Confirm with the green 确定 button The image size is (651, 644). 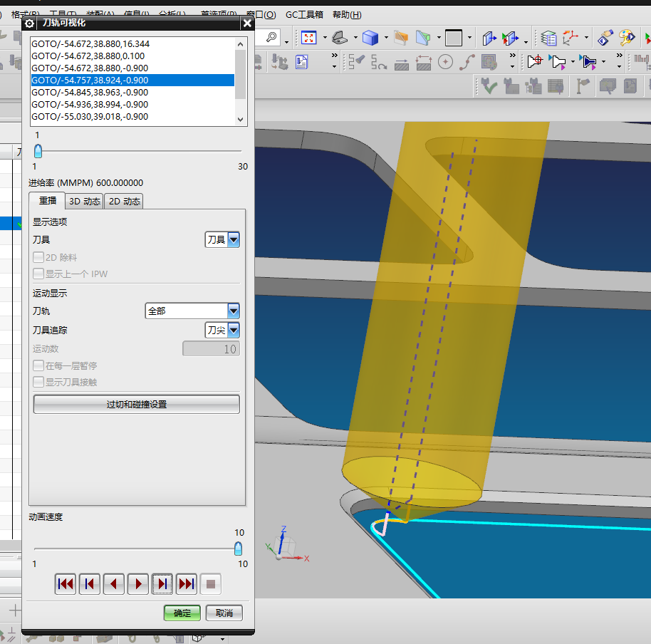coord(182,613)
